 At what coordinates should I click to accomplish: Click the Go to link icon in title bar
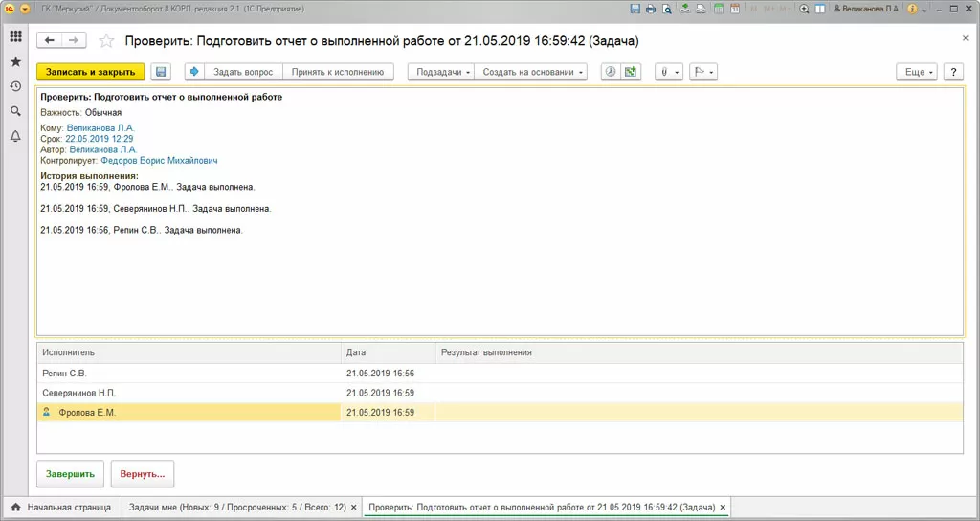702,9
